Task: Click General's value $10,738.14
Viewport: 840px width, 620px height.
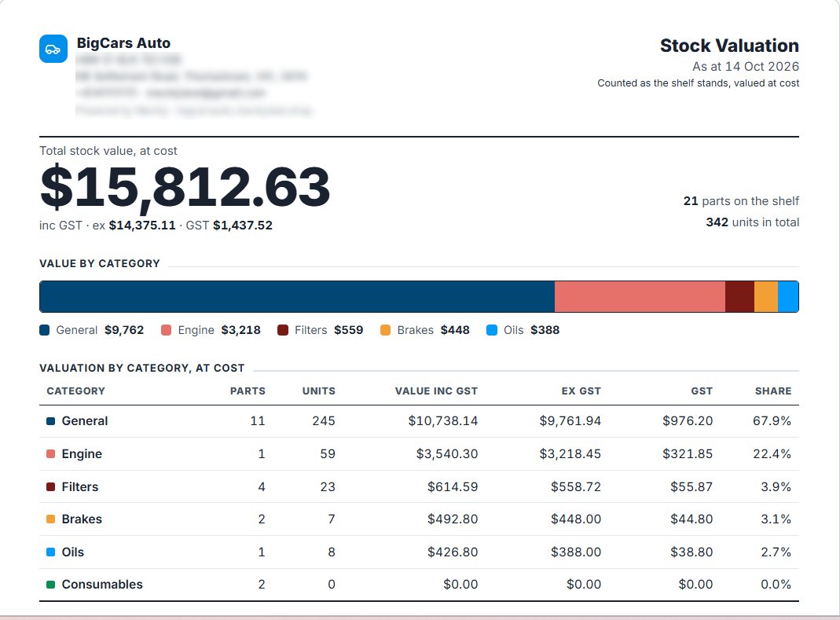Action: tap(443, 421)
